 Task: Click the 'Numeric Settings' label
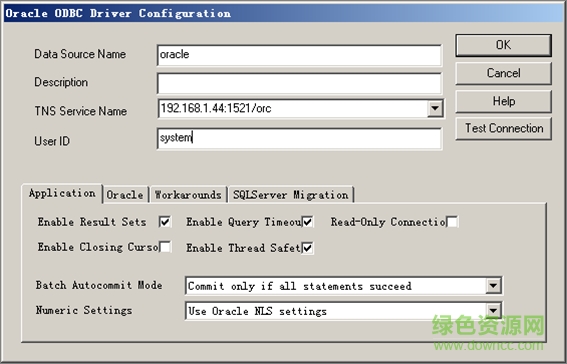[84, 310]
